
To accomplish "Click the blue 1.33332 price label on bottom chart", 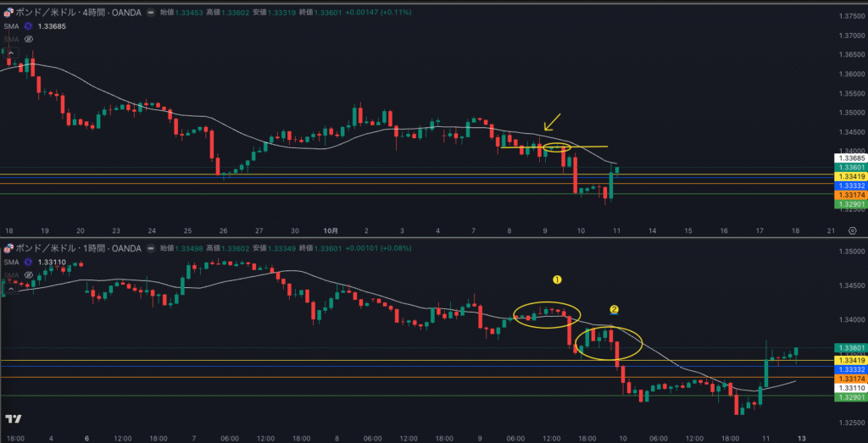I will pyautogui.click(x=850, y=370).
